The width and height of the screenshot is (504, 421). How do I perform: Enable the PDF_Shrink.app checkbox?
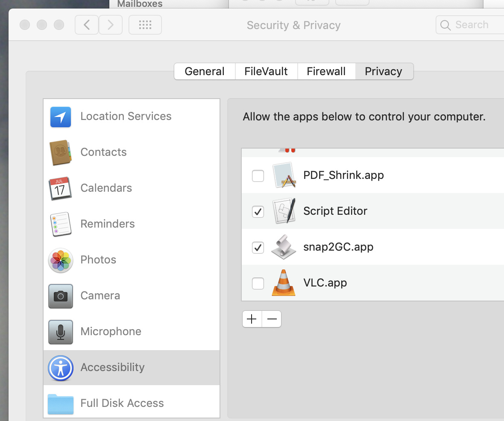coord(258,175)
